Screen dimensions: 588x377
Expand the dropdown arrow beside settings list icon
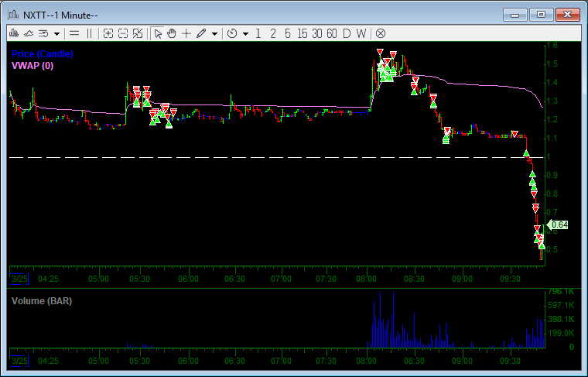tap(56, 34)
